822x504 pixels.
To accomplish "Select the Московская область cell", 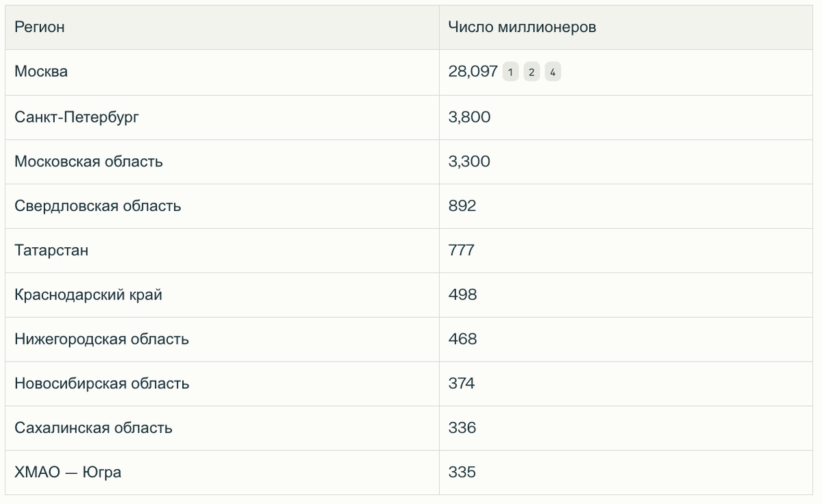I will [88, 162].
